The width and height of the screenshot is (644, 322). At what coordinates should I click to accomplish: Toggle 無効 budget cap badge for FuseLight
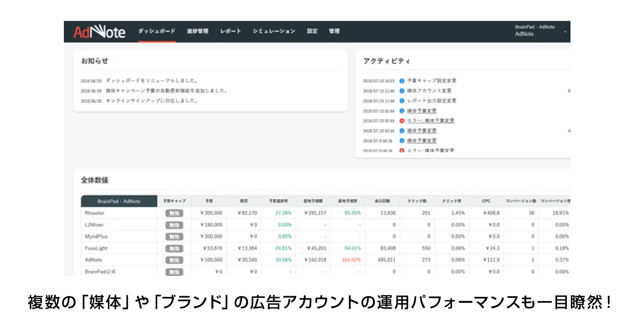[174, 248]
